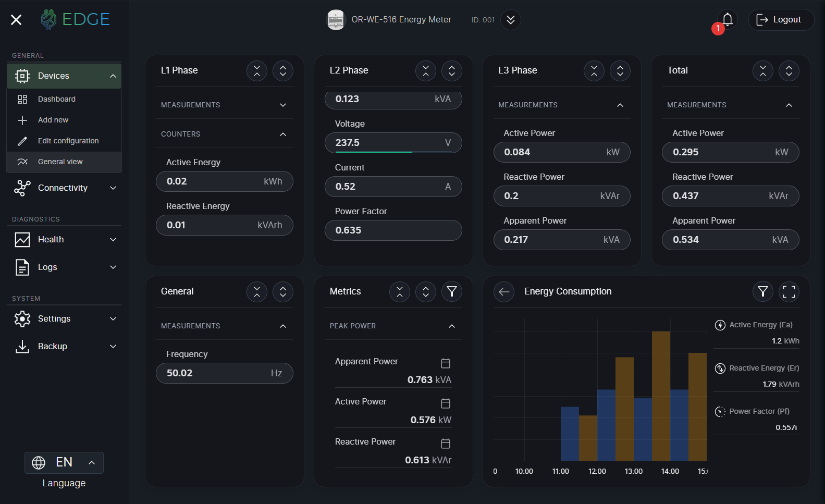
Task: Click the EDGE logo
Action: 76,19
